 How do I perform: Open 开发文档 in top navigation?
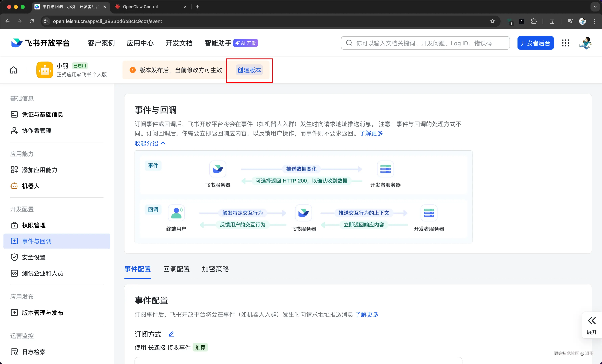point(179,43)
